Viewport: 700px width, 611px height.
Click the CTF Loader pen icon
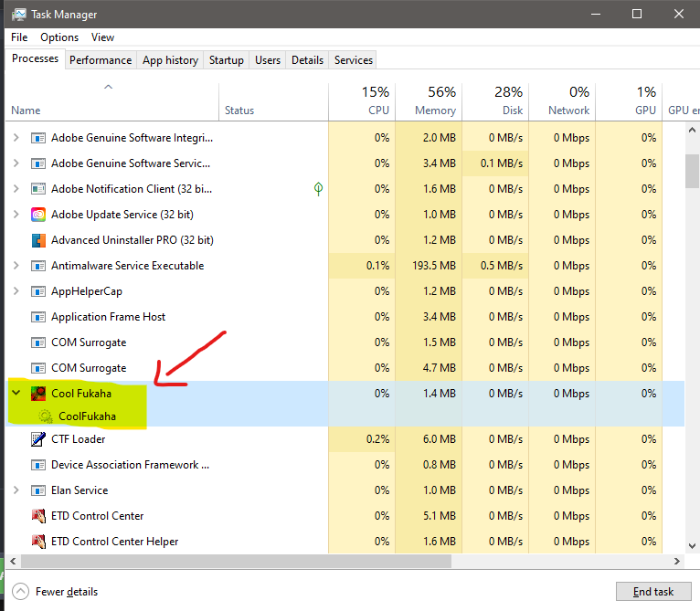click(x=38, y=439)
